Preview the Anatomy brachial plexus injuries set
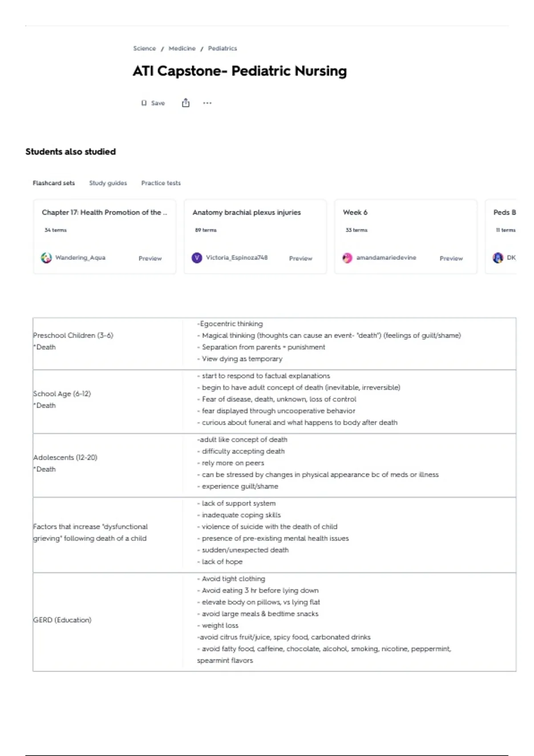The image size is (534, 756). (x=301, y=258)
